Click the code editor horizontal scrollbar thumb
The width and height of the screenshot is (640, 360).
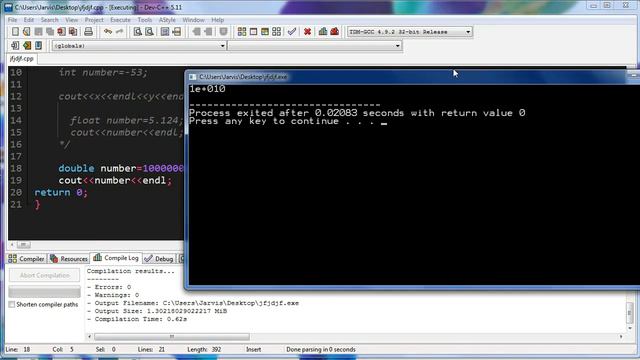[x=23, y=245]
